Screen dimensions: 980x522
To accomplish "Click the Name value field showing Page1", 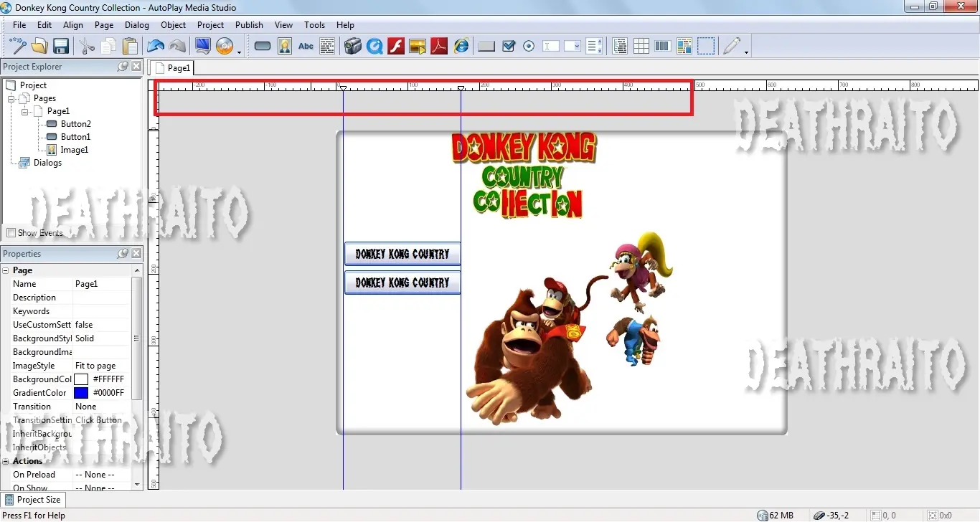I will (102, 284).
